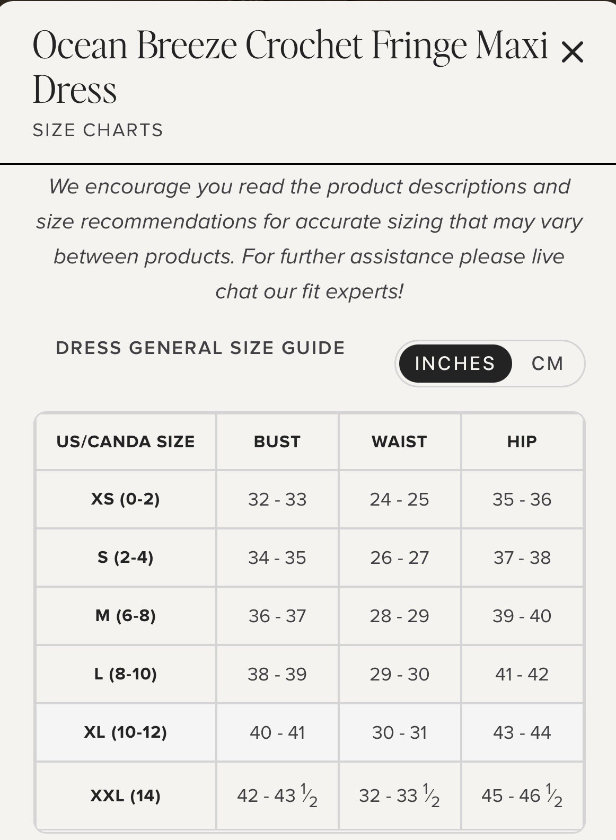Screen dimensions: 616x840
Task: Switch measurements to CM
Action: click(548, 364)
